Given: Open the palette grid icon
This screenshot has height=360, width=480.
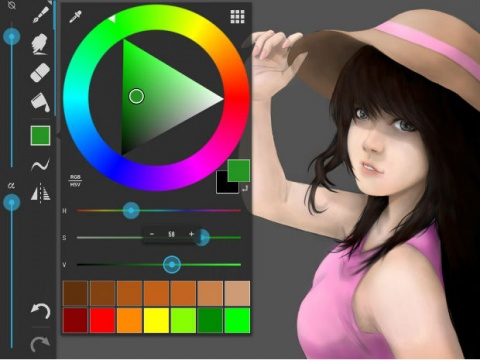Looking at the screenshot, I should (237, 17).
